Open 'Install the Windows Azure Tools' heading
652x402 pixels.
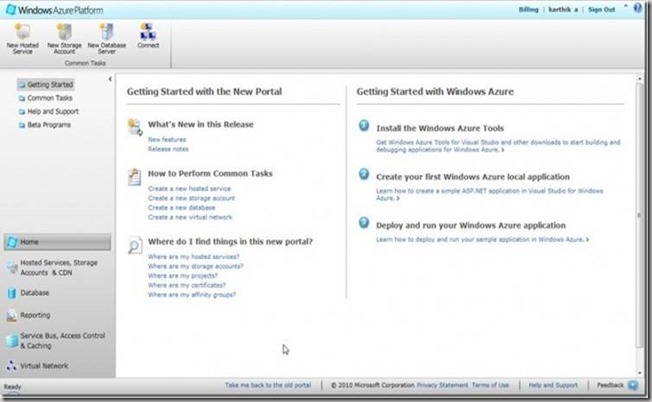pos(439,128)
